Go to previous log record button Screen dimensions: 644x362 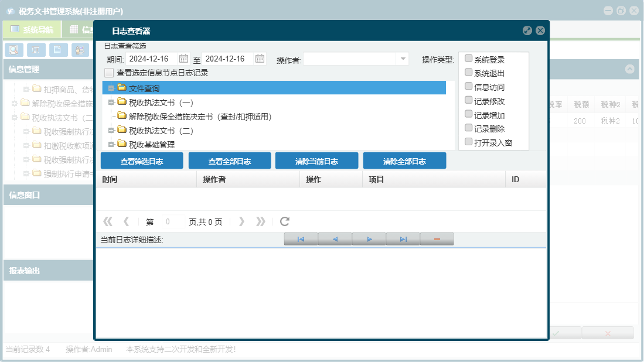pos(335,239)
